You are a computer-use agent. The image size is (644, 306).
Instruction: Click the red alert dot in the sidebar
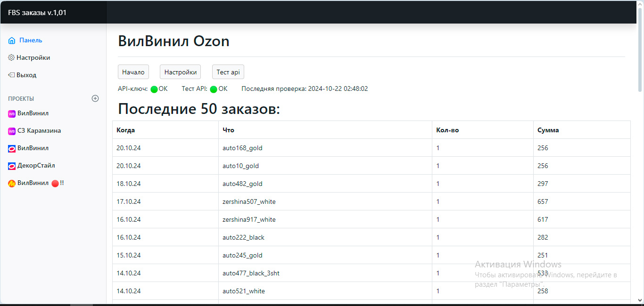[x=55, y=183]
